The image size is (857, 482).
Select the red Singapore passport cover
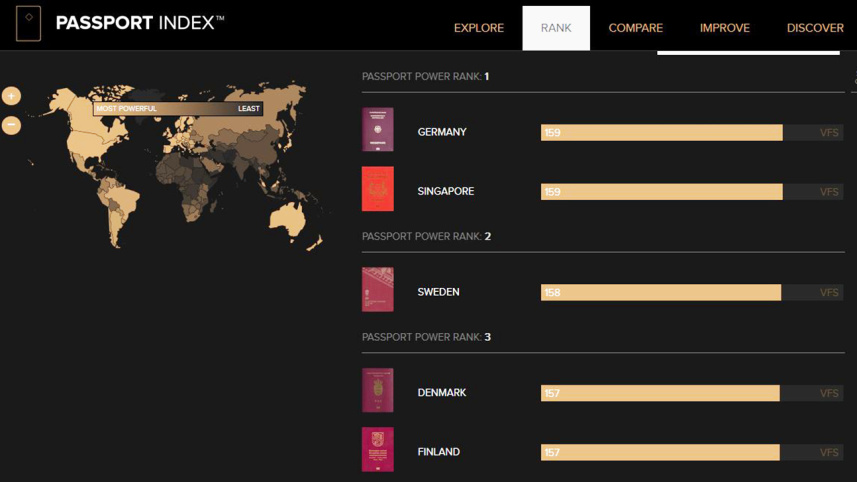click(377, 189)
